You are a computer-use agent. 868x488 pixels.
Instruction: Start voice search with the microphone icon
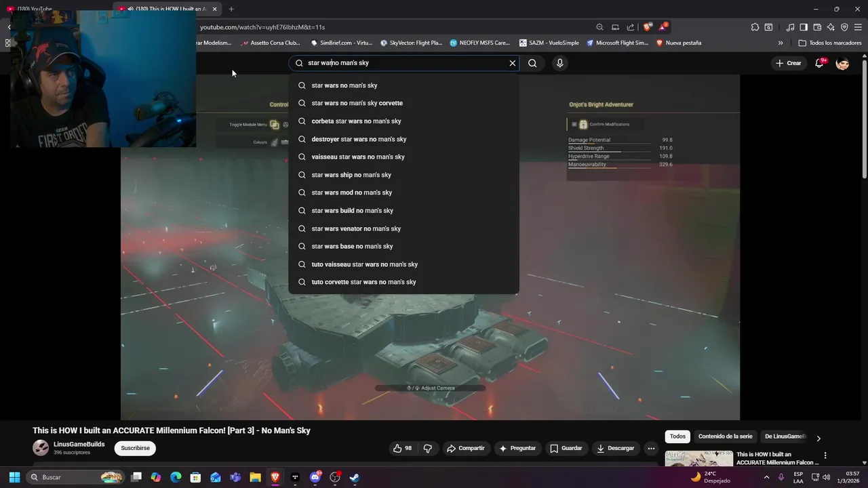559,63
